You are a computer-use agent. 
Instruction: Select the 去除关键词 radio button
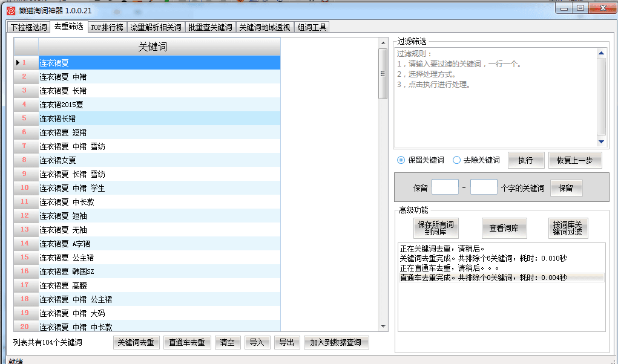point(457,160)
